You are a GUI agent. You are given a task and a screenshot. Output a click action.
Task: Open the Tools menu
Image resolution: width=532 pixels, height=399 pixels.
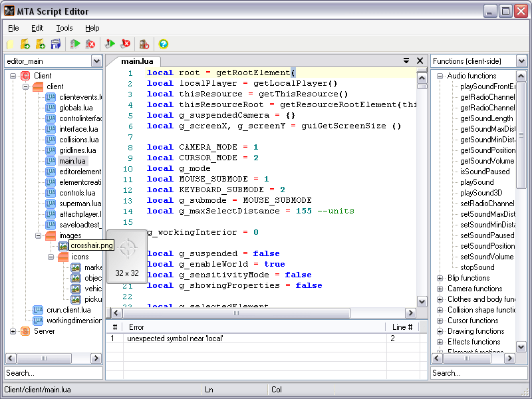coord(64,28)
